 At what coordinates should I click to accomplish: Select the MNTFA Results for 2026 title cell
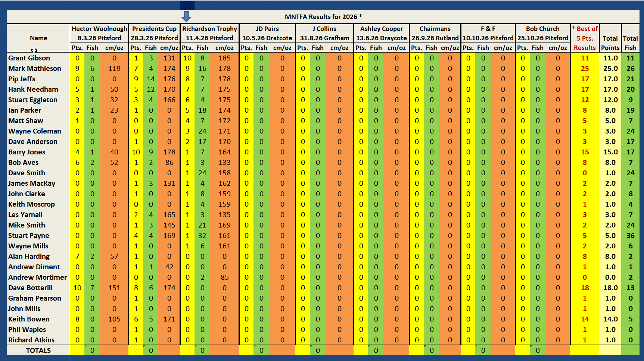(323, 17)
